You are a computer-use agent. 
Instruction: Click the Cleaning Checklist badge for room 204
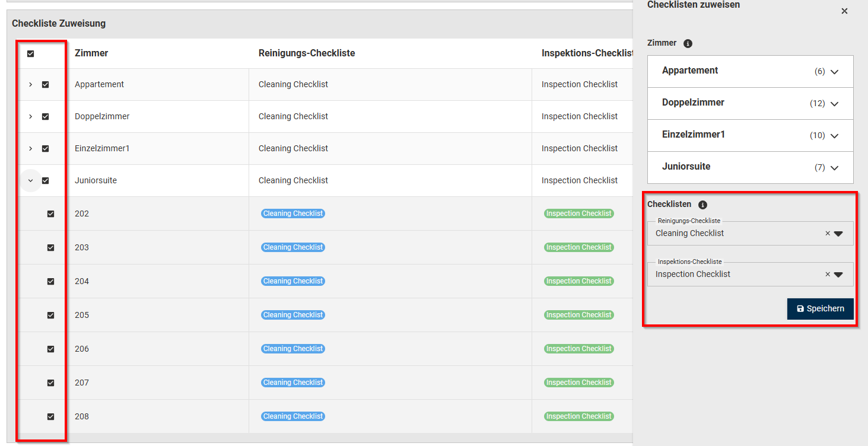coord(293,281)
